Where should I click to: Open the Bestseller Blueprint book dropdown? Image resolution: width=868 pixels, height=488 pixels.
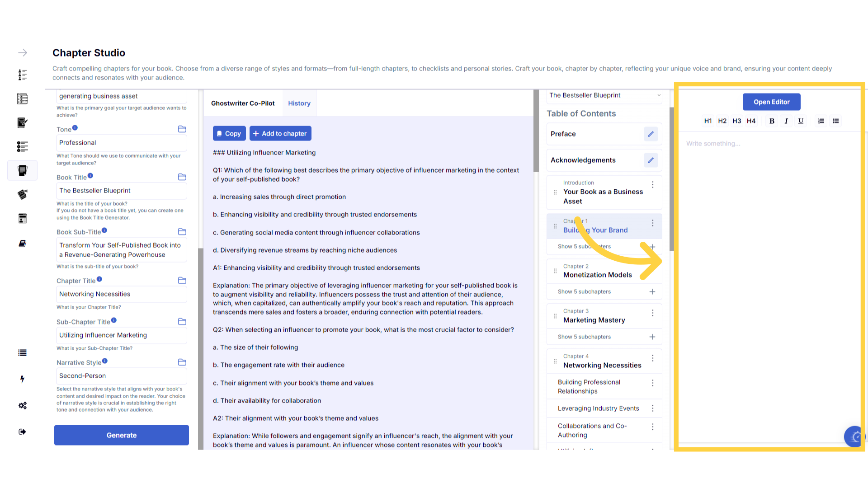[x=604, y=95]
